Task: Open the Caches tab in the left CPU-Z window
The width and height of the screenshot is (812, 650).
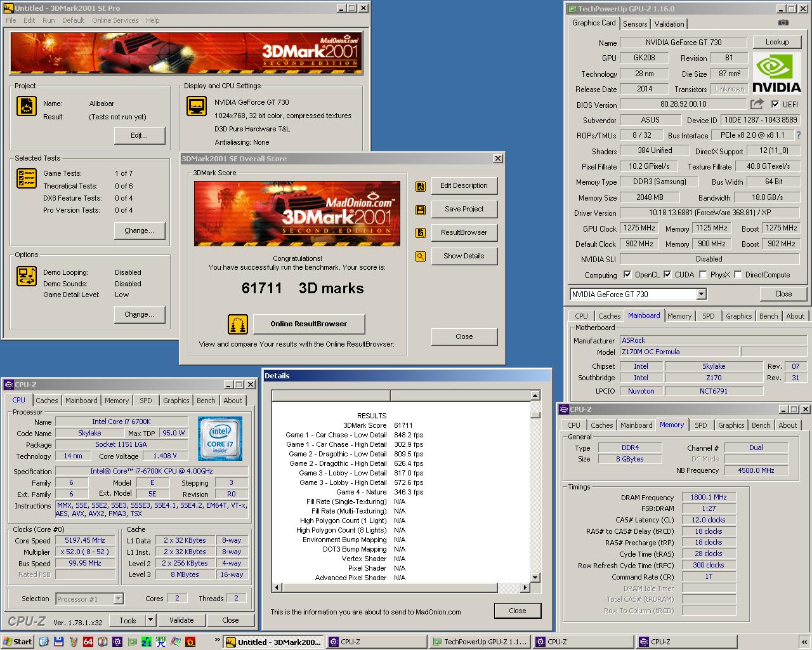Action: point(46,401)
